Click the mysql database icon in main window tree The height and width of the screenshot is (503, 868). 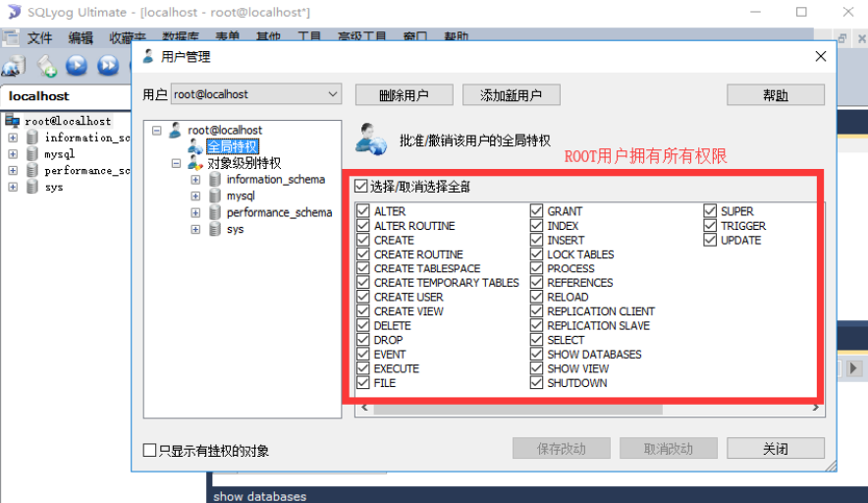click(32, 153)
